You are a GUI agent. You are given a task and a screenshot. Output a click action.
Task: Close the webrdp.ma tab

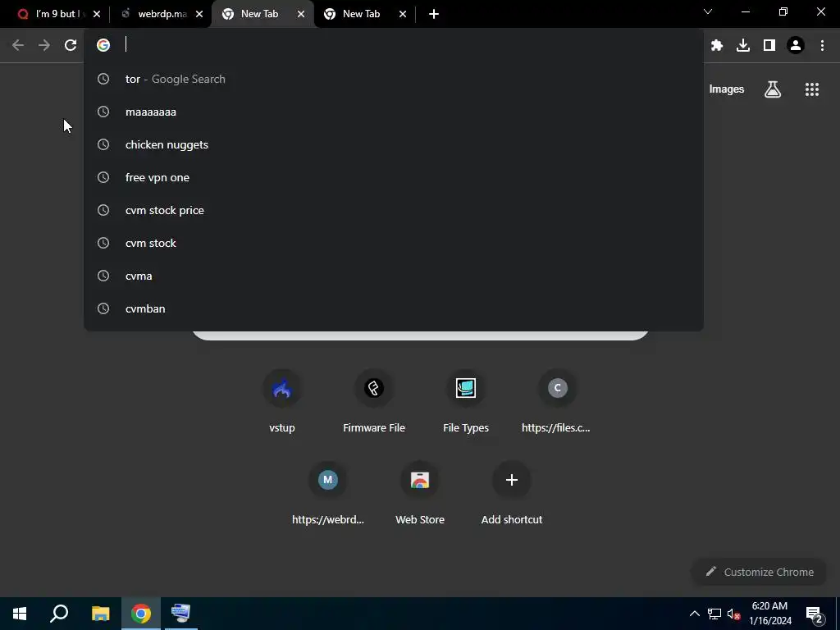pyautogui.click(x=199, y=15)
